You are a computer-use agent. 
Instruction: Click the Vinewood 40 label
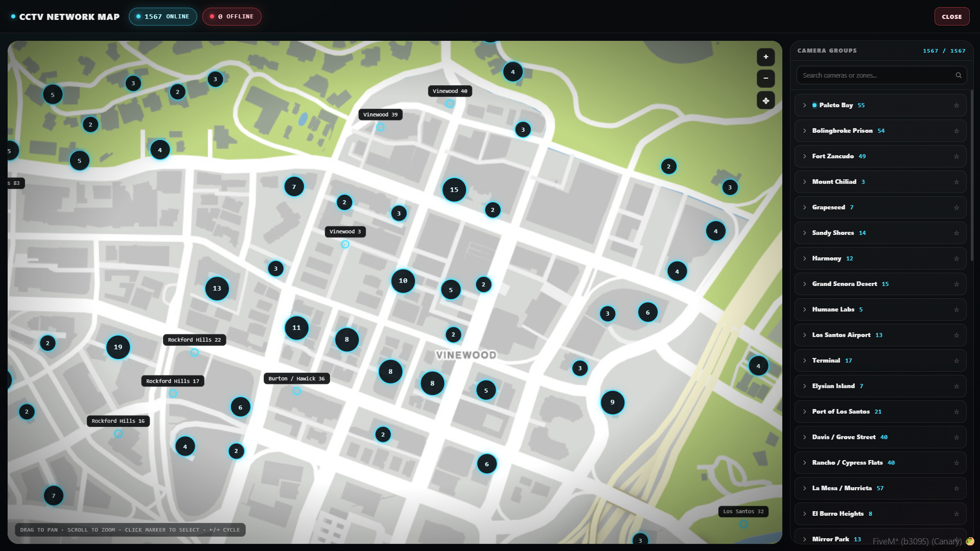[450, 91]
